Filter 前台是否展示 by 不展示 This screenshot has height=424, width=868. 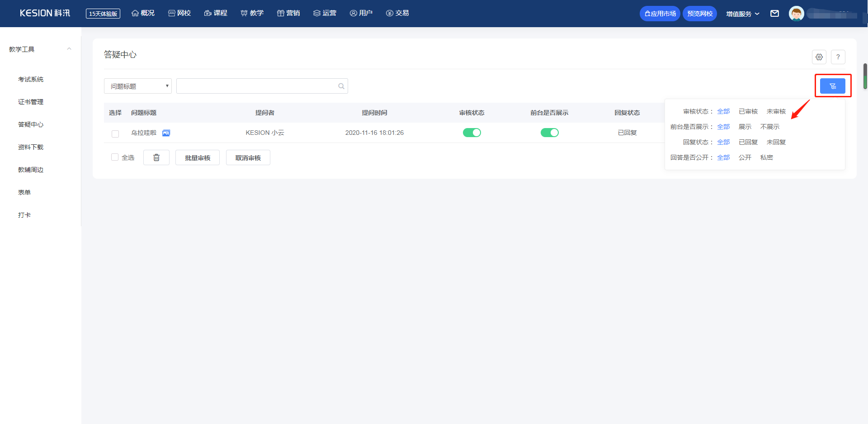770,127
